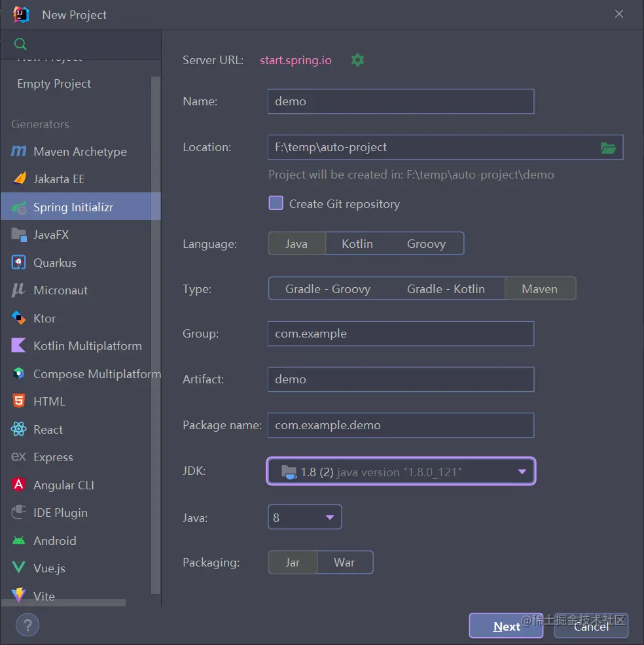Click the Artifact input field
This screenshot has width=644, height=645.
(x=401, y=379)
